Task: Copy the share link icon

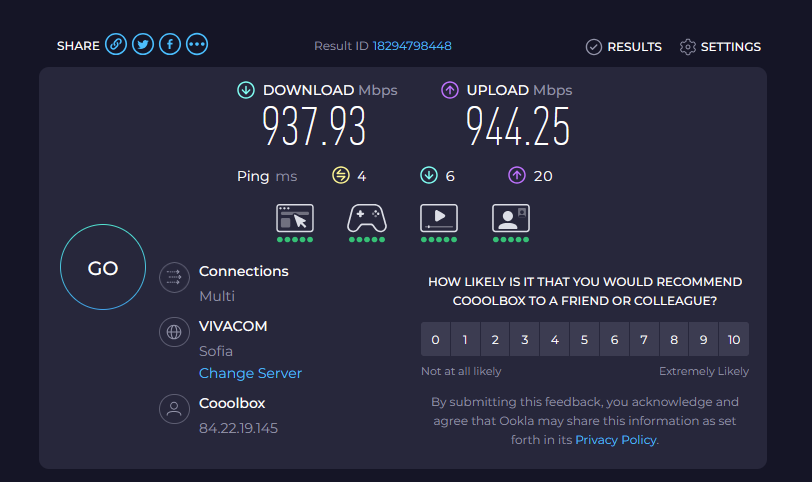Action: point(116,45)
